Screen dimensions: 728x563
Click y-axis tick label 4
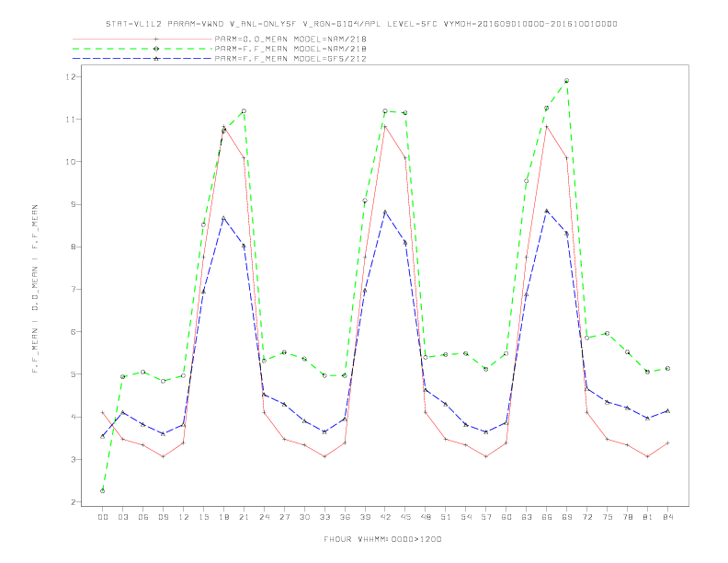73,417
